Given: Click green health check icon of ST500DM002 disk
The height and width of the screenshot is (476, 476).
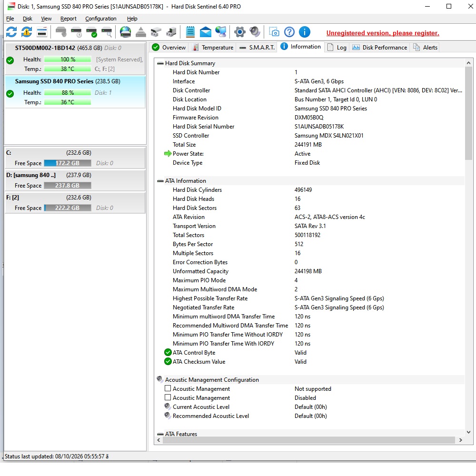Looking at the screenshot, I should [x=10, y=60].
